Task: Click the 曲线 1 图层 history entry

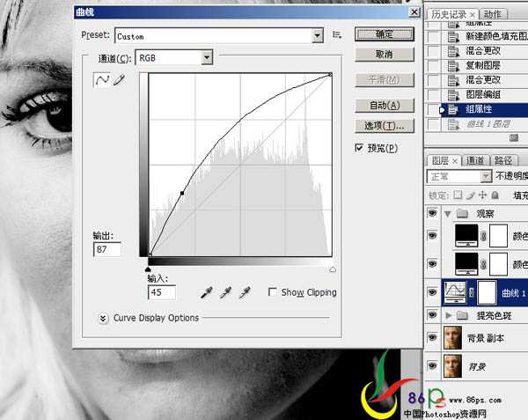Action: pyautogui.click(x=485, y=124)
